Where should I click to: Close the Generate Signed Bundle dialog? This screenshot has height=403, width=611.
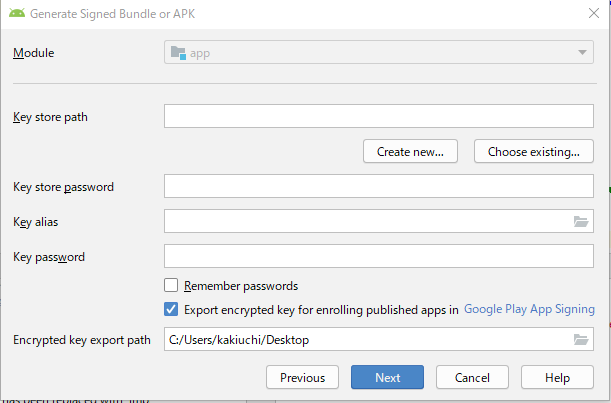pyautogui.click(x=594, y=13)
